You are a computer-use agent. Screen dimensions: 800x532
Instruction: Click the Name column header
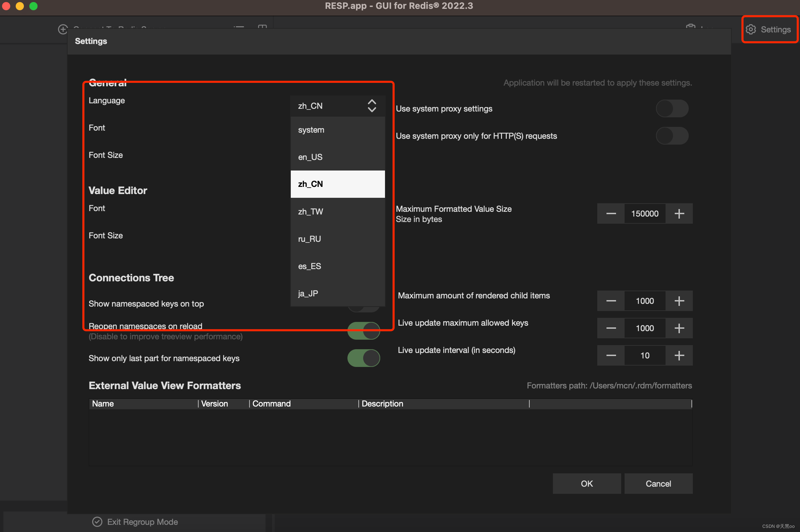[143, 404]
